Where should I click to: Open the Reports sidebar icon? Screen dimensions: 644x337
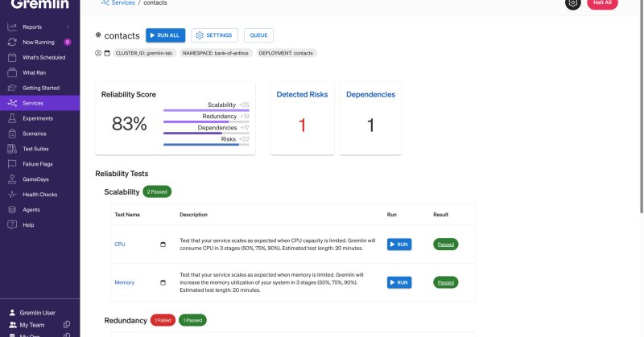[x=12, y=27]
